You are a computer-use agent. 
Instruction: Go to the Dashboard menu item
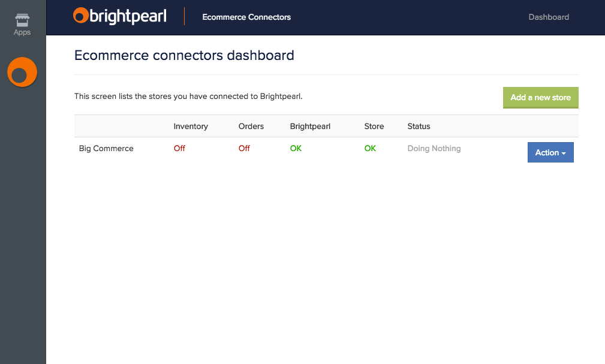pyautogui.click(x=548, y=17)
